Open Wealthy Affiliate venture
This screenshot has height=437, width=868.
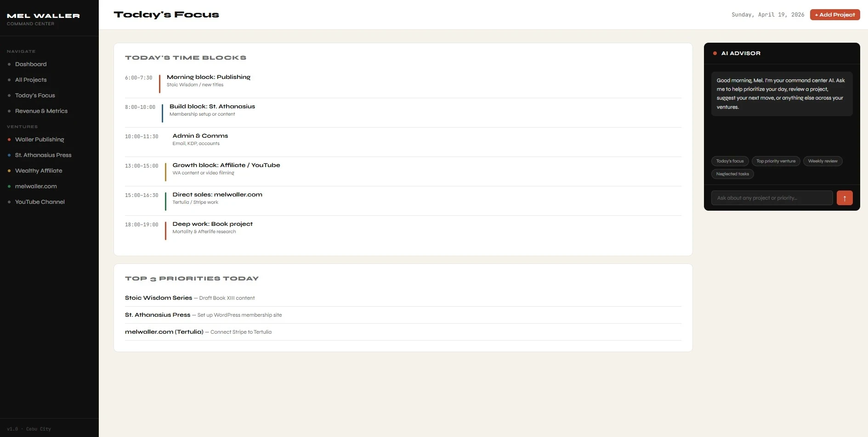pyautogui.click(x=39, y=171)
